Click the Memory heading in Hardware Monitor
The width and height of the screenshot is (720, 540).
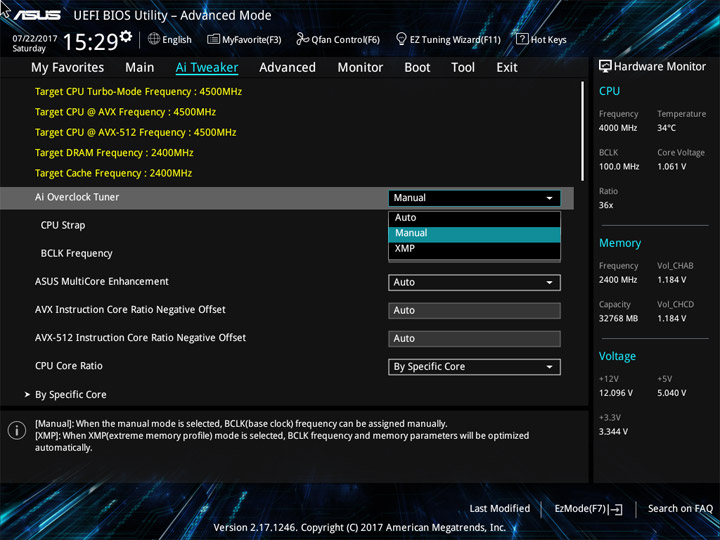pyautogui.click(x=620, y=243)
